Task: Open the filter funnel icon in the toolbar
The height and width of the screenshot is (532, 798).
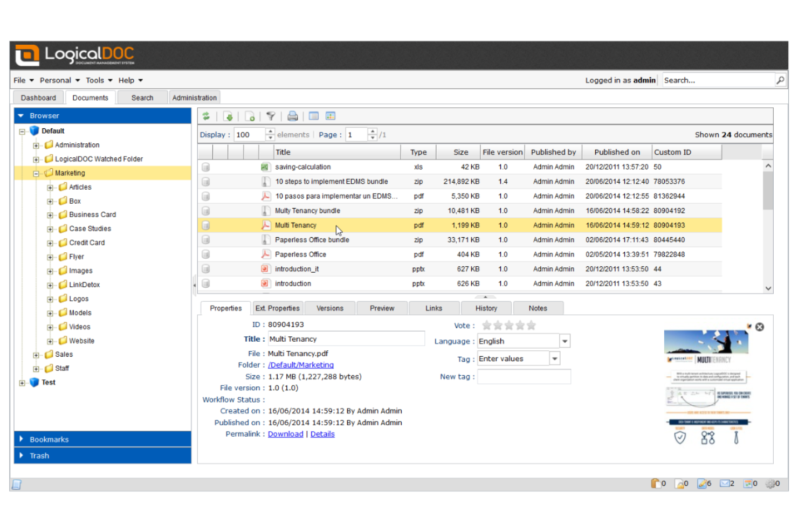Action: 271,116
